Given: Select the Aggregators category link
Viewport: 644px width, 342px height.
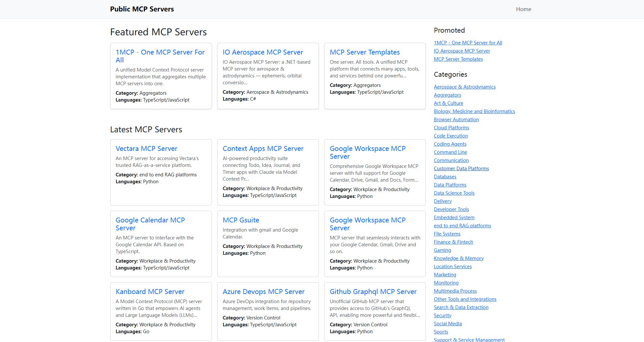Looking at the screenshot, I should coord(447,95).
